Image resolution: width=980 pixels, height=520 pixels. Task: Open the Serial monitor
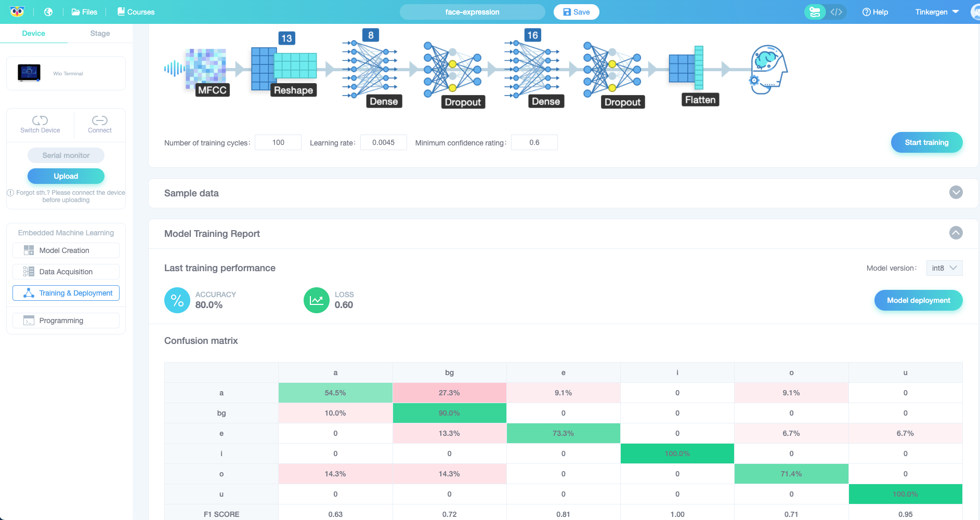(66, 155)
